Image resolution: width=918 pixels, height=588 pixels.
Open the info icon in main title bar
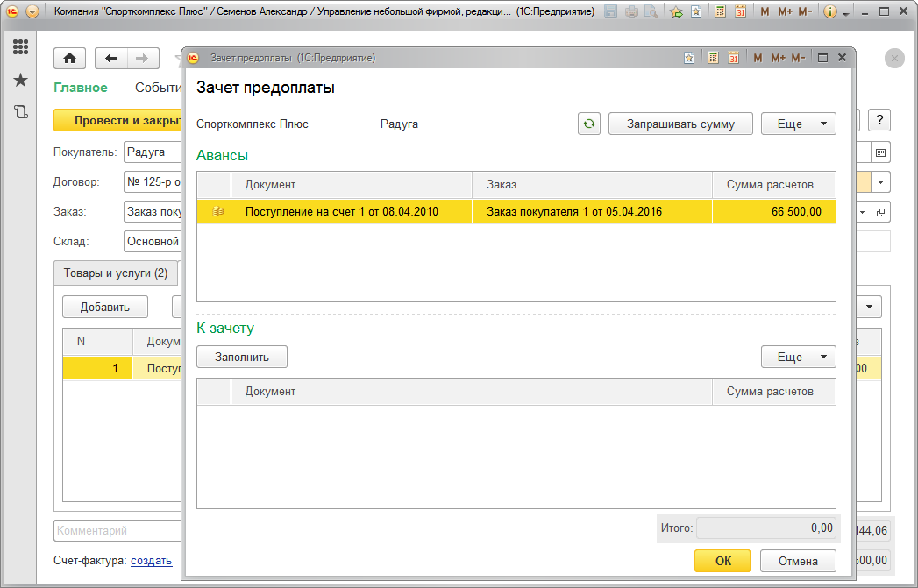[829, 11]
